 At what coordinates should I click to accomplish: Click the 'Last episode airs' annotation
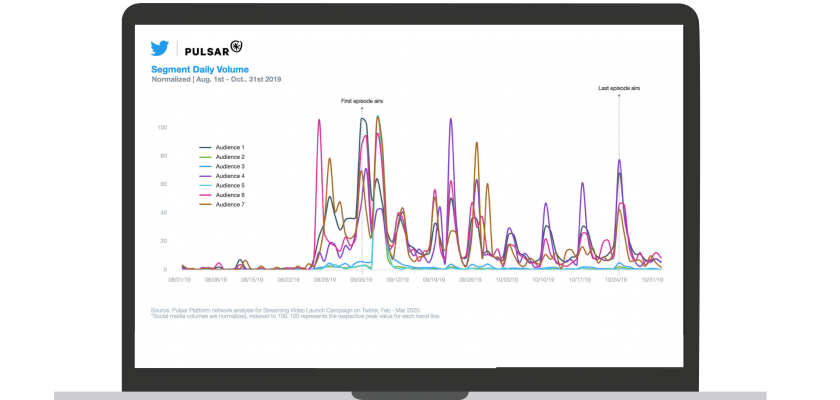click(x=619, y=89)
